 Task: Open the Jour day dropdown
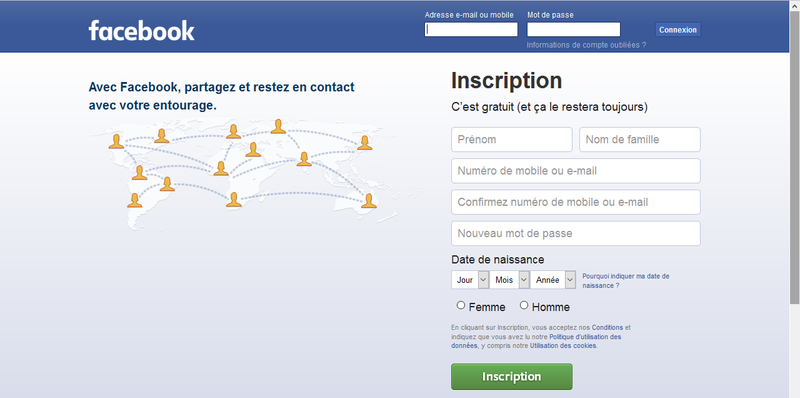pos(470,280)
